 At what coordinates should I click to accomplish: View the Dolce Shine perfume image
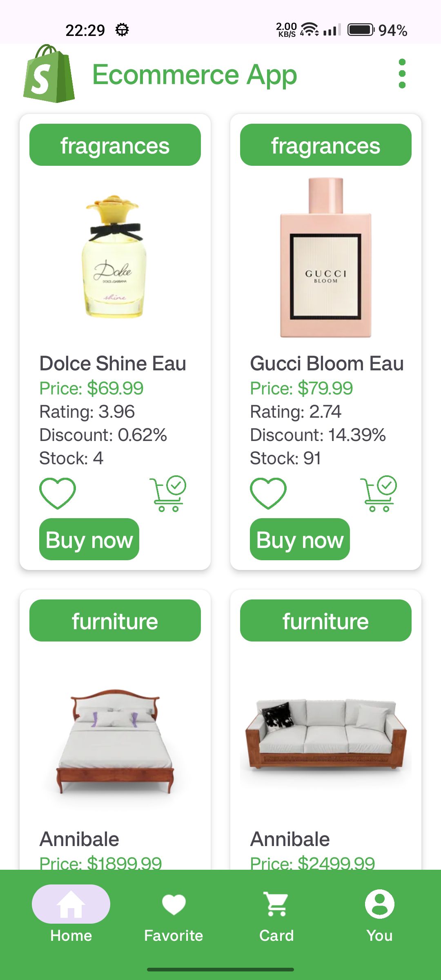(115, 257)
